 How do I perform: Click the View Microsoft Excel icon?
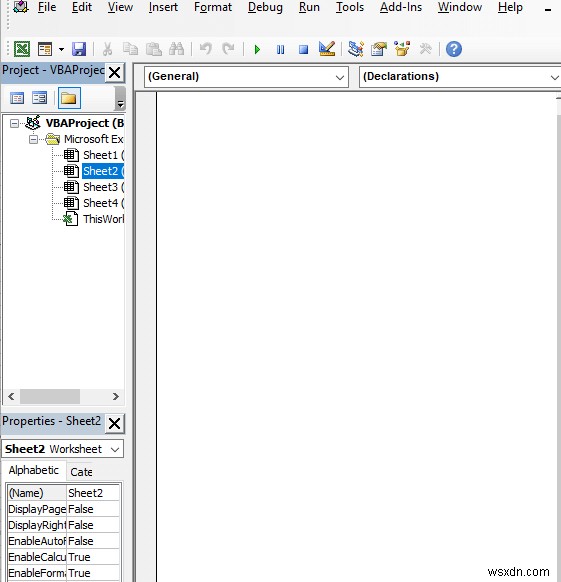point(22,49)
